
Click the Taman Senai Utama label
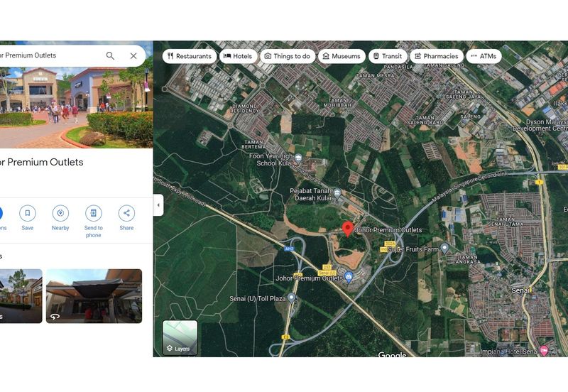tap(506, 222)
